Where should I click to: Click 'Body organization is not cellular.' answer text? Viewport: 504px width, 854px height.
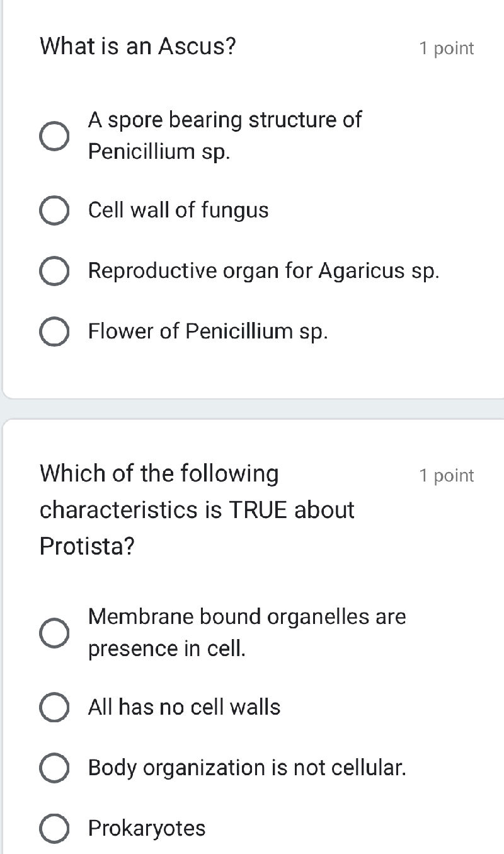(x=247, y=768)
